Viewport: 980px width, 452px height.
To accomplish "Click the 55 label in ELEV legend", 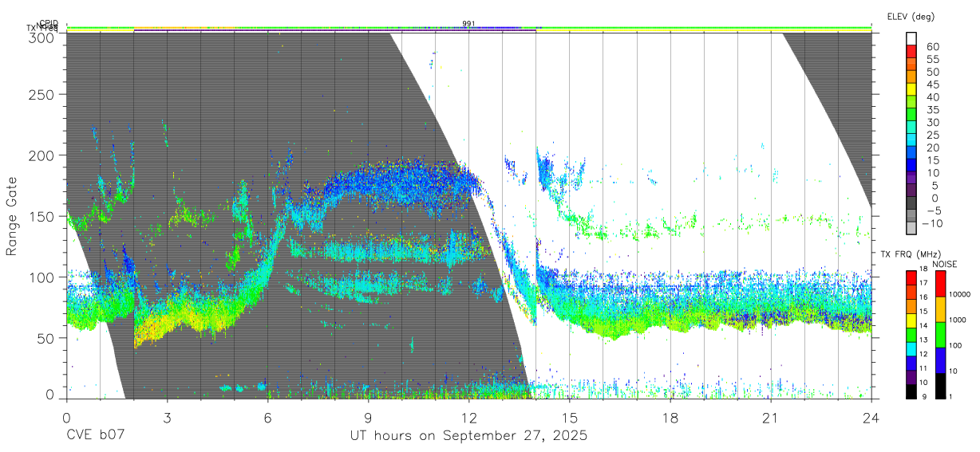I will (932, 59).
